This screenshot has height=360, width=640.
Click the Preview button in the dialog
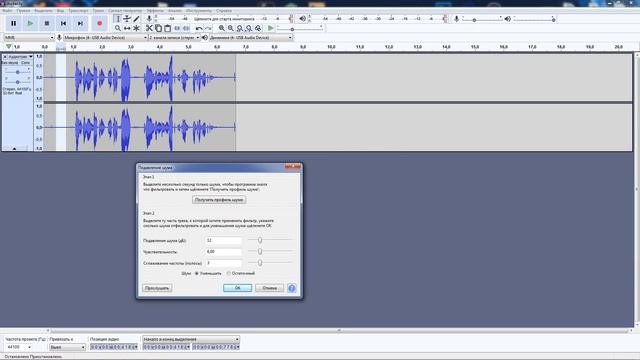tap(157, 288)
